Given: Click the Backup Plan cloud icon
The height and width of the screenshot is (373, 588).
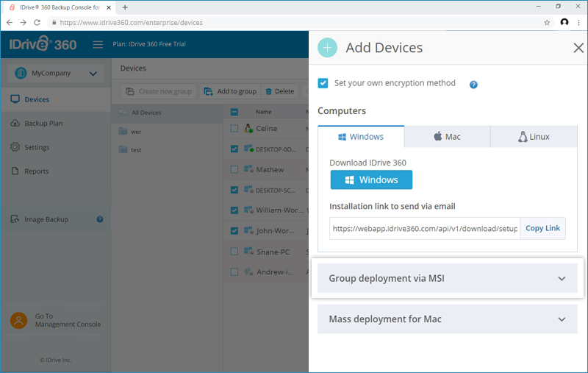Looking at the screenshot, I should tap(15, 123).
